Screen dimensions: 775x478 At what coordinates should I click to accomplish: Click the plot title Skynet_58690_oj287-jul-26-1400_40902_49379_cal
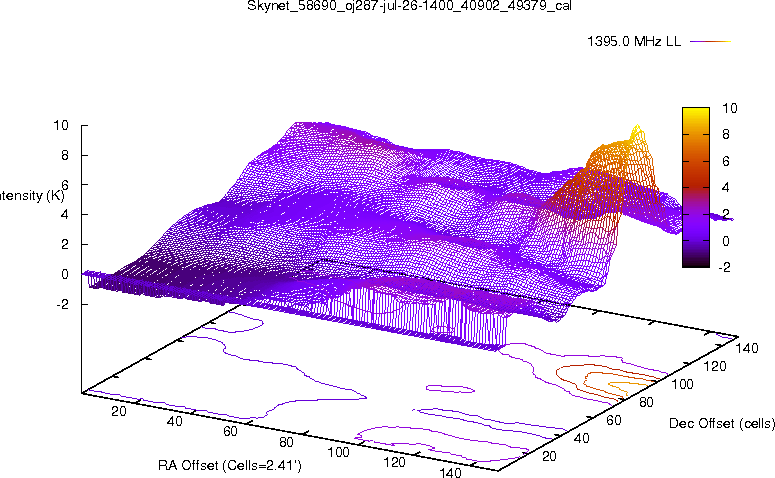409,6
